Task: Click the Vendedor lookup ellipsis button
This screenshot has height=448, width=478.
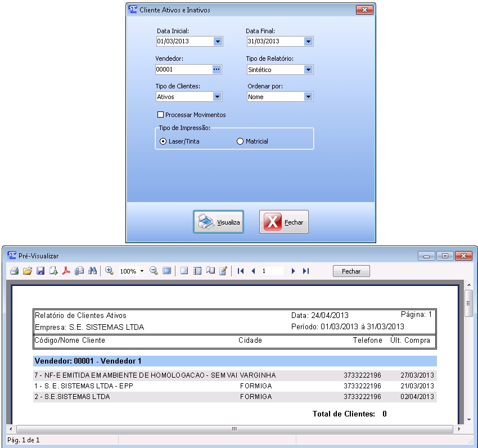Action: [217, 69]
